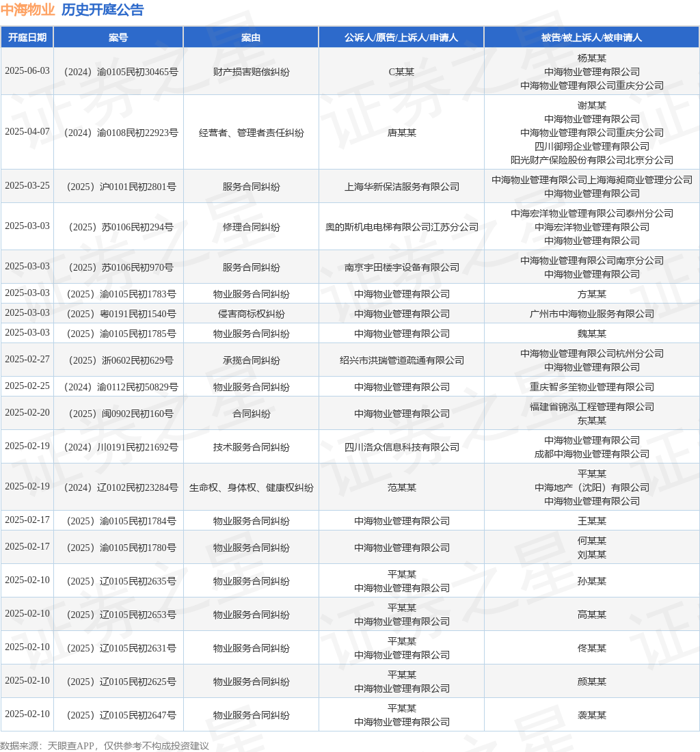
Task: Select case number (2025) 渝0105民初1785号
Action: (121, 334)
